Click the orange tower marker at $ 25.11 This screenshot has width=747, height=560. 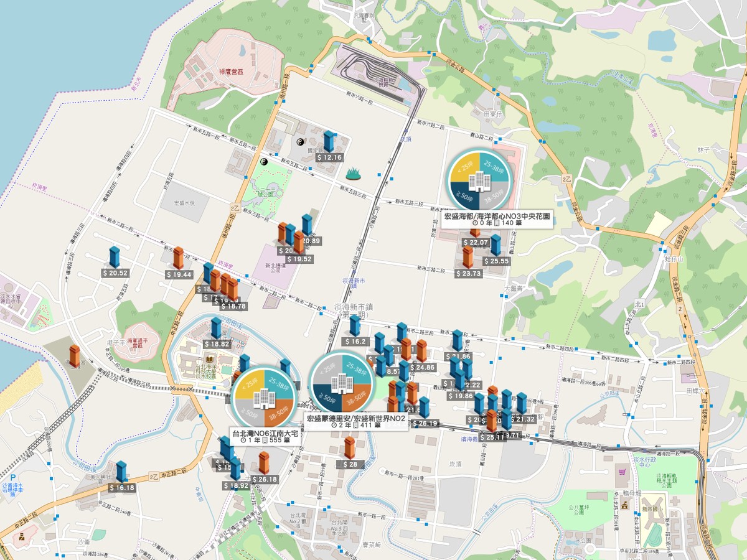pos(492,421)
